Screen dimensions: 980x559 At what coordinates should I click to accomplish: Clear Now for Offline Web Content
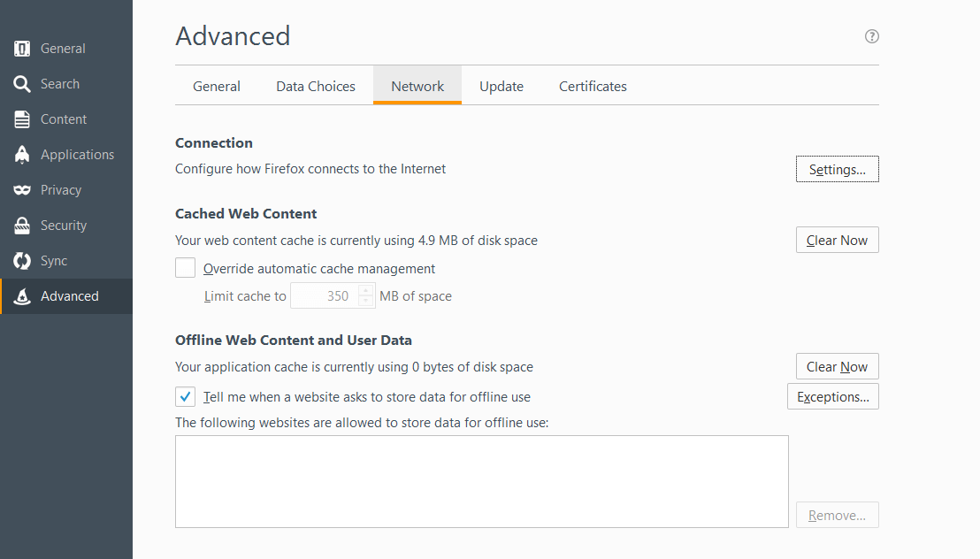click(x=837, y=366)
